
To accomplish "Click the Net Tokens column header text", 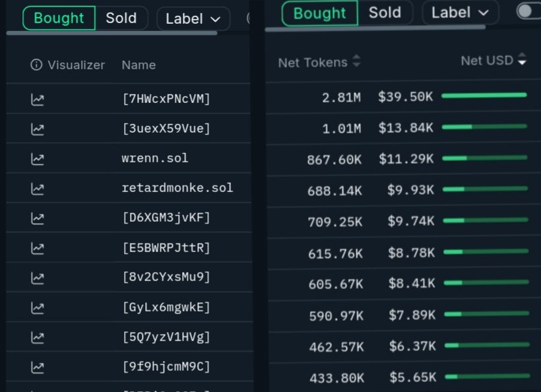I will tap(313, 63).
